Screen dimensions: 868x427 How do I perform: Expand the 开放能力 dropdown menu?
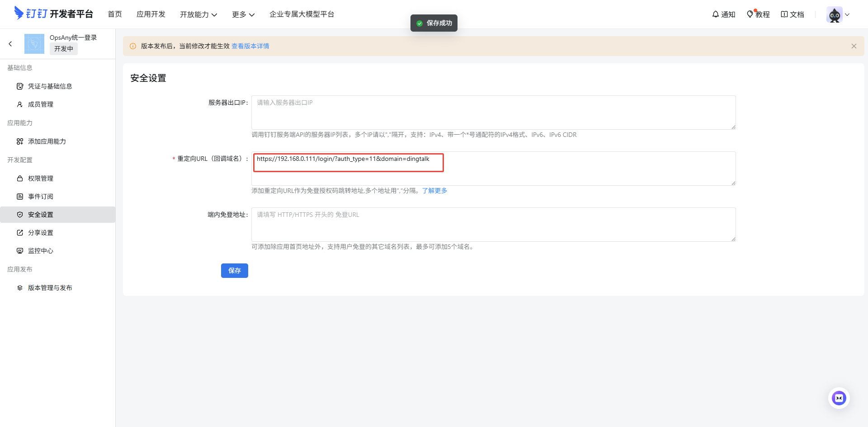click(198, 14)
